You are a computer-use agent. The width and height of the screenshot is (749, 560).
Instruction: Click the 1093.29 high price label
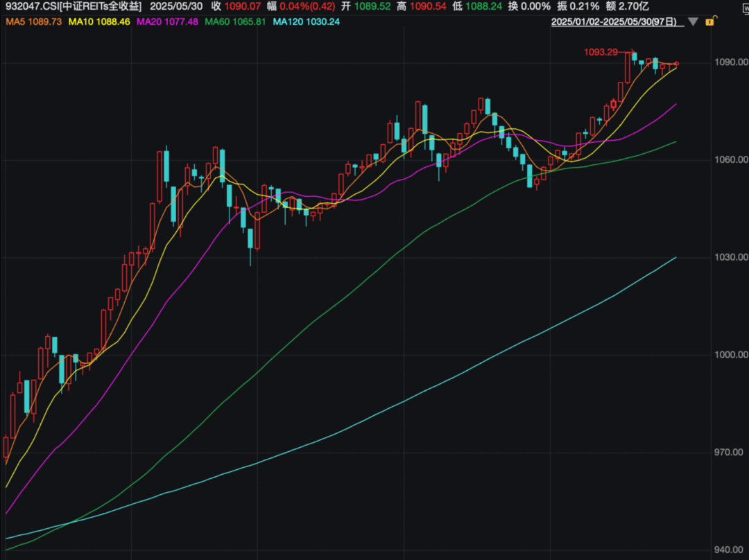[602, 52]
